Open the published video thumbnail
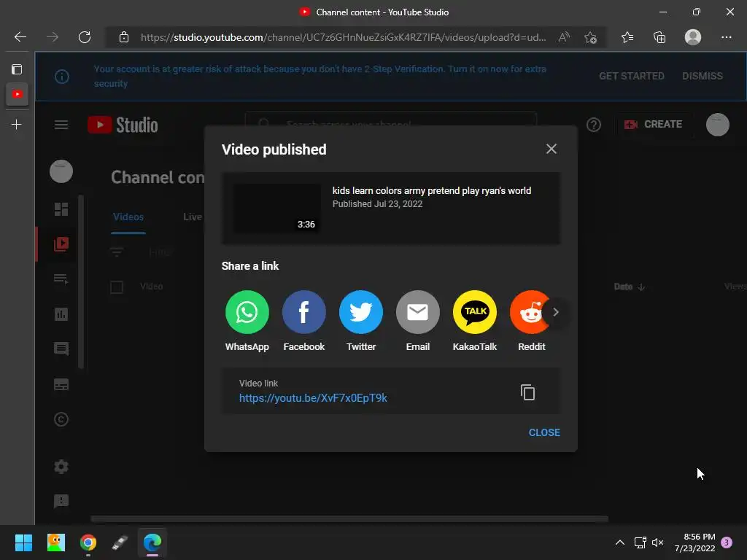This screenshot has width=747, height=560. (x=276, y=209)
